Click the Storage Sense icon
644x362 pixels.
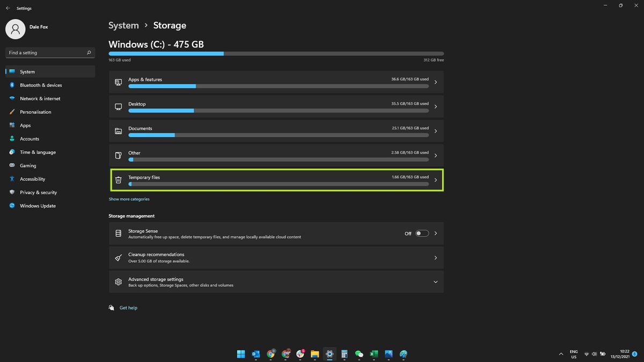(x=119, y=233)
